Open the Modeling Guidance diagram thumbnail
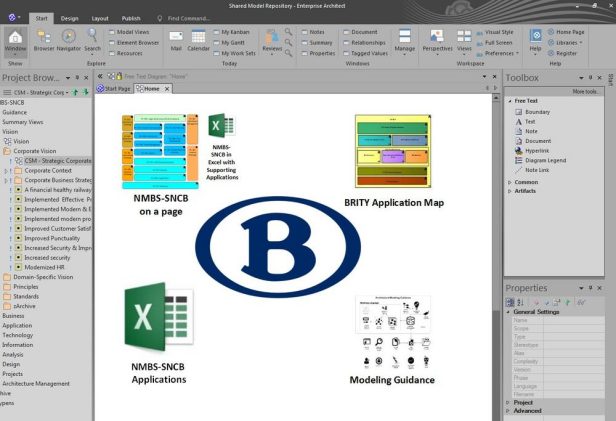This screenshot has height=421, width=616. click(391, 335)
